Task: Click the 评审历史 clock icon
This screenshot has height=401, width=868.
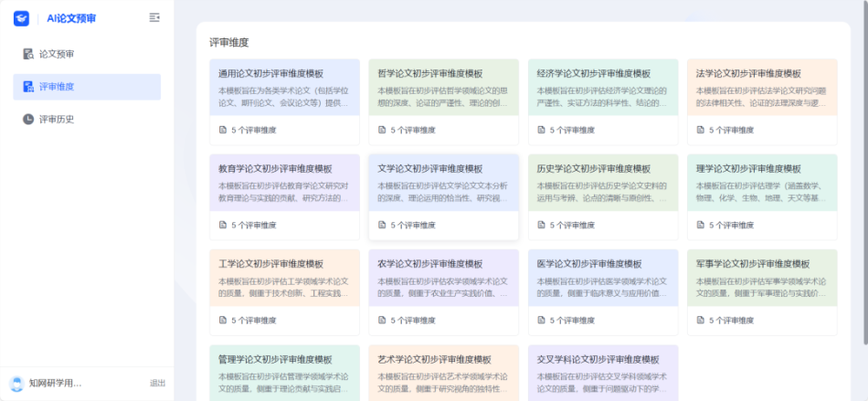Action: [x=28, y=120]
